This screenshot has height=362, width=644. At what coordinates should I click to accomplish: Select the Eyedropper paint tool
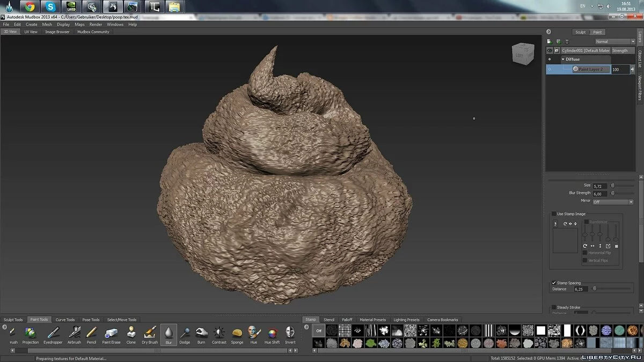[x=53, y=333]
